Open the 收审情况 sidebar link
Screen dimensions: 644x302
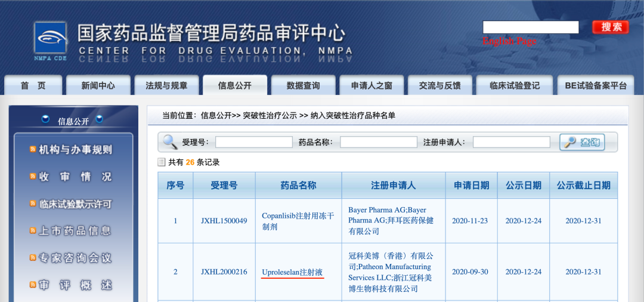click(x=75, y=177)
